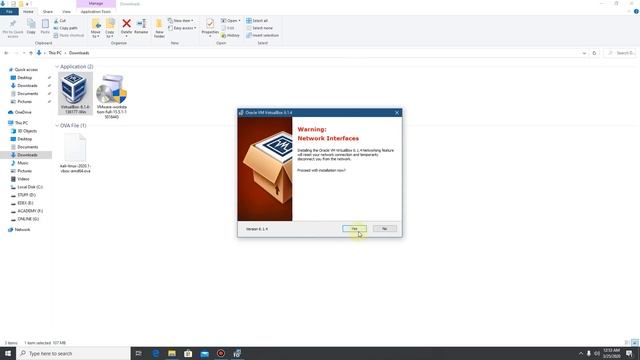Screen dimensions: 640x360
Task: Open the Manage contextual tab
Action: [x=96, y=4]
